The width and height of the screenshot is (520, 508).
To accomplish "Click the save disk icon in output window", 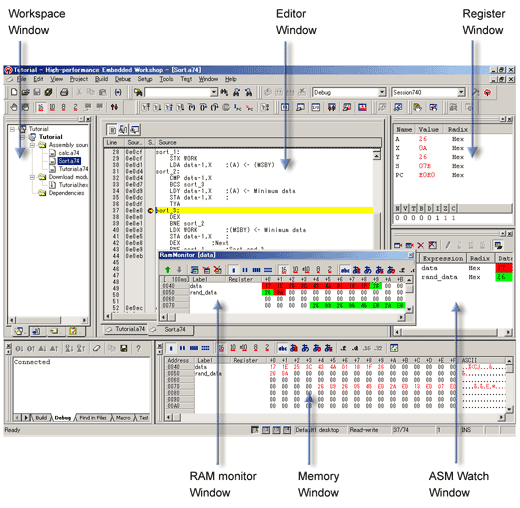I will click(124, 348).
